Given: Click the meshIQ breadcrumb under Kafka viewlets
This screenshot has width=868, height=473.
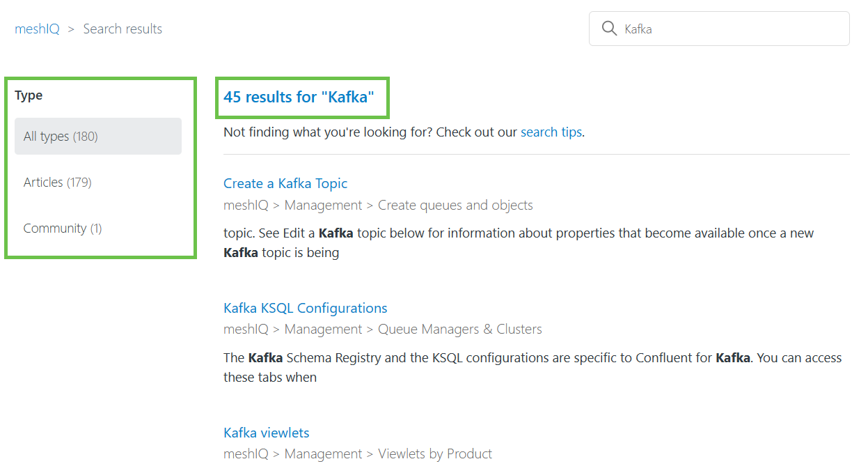Looking at the screenshot, I should [246, 453].
